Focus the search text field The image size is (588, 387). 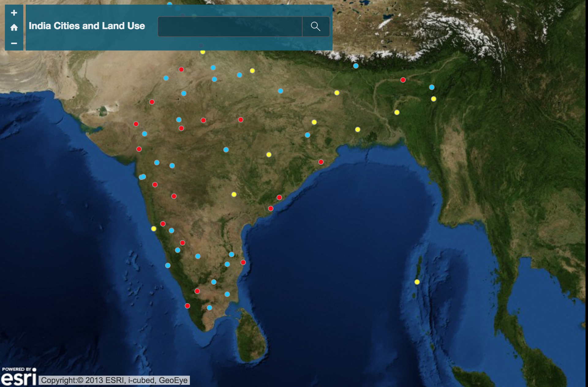coord(230,27)
